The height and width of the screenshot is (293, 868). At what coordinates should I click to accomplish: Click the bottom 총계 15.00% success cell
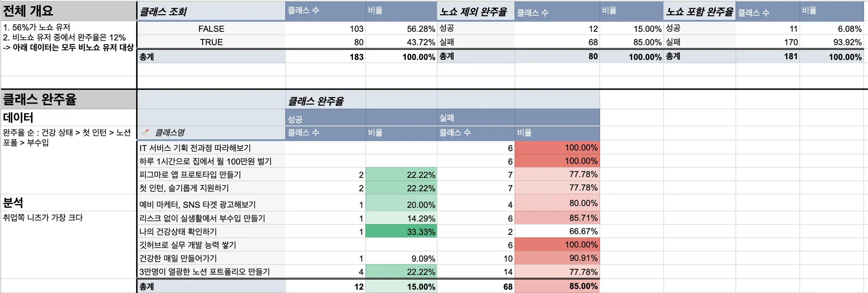coord(401,286)
